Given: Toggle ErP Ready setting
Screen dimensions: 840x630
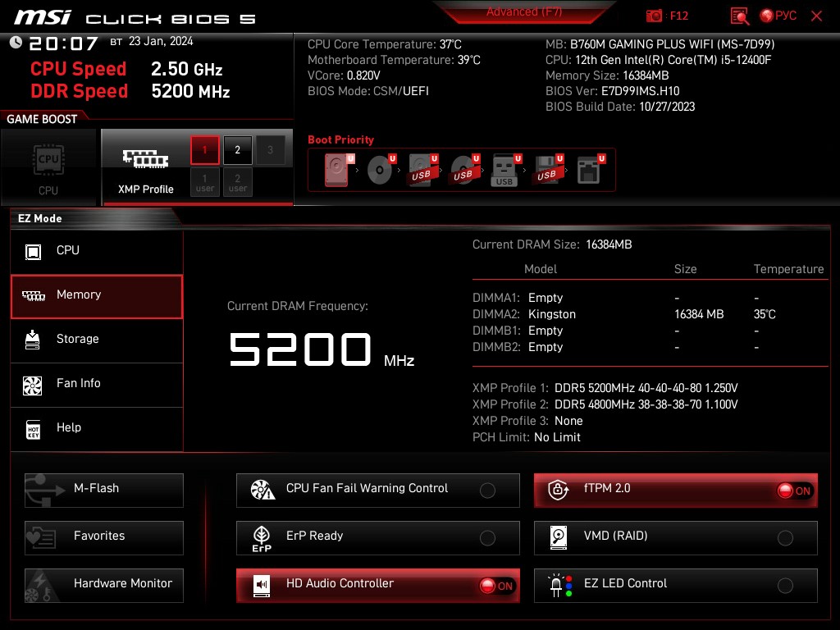Looking at the screenshot, I should (x=377, y=538).
